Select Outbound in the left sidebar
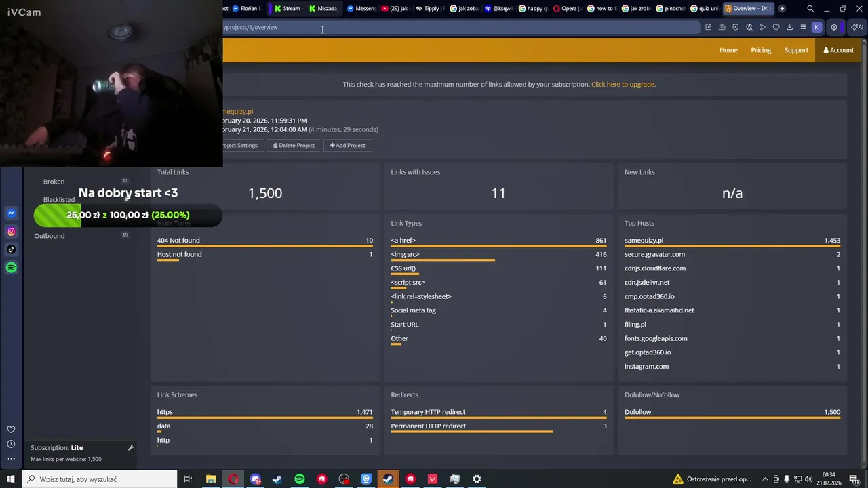 coord(50,236)
